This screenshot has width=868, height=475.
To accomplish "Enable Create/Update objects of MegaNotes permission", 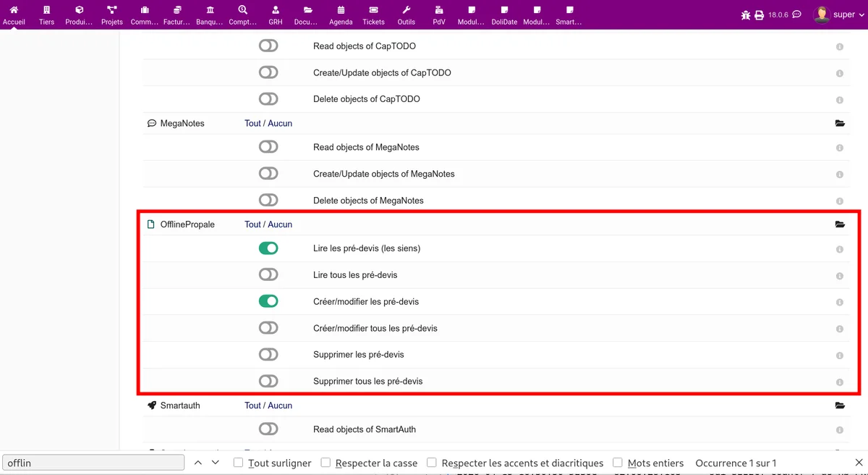I will coord(268,174).
